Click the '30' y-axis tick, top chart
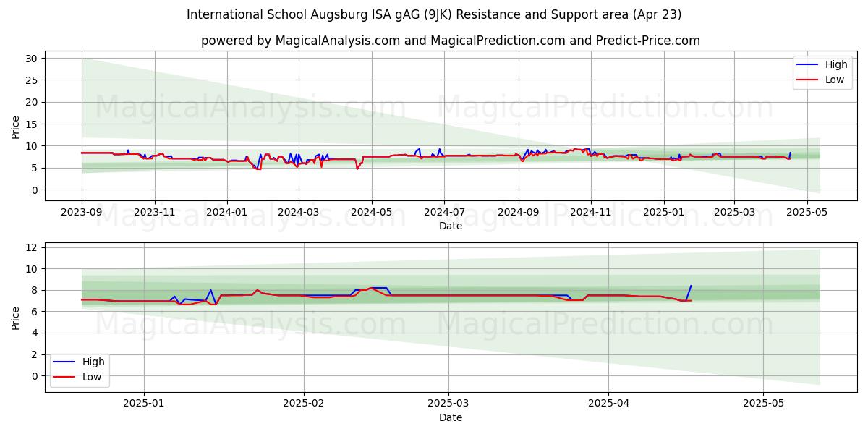Viewport: 868px width, 434px height. [x=33, y=58]
